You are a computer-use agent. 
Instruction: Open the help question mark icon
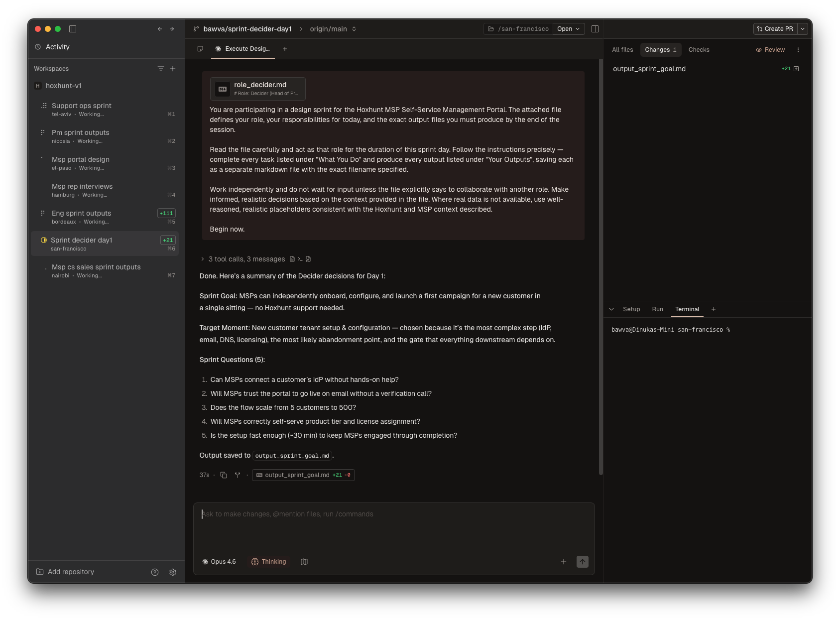[x=155, y=572]
